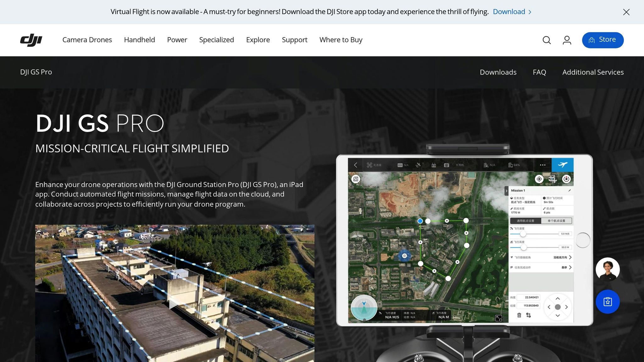
Task: Open the blue clipboard feedback button
Action: [608, 302]
